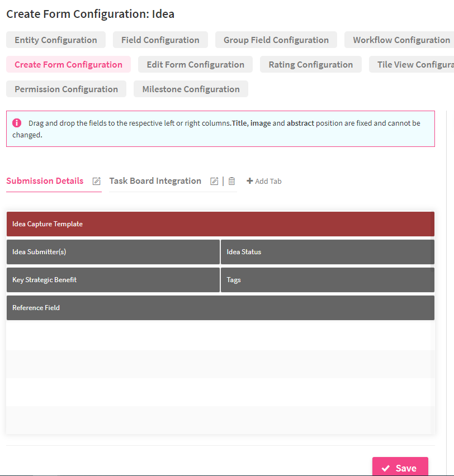Select the Idea Status field block
Screen dimensions: 454x476
(x=327, y=252)
